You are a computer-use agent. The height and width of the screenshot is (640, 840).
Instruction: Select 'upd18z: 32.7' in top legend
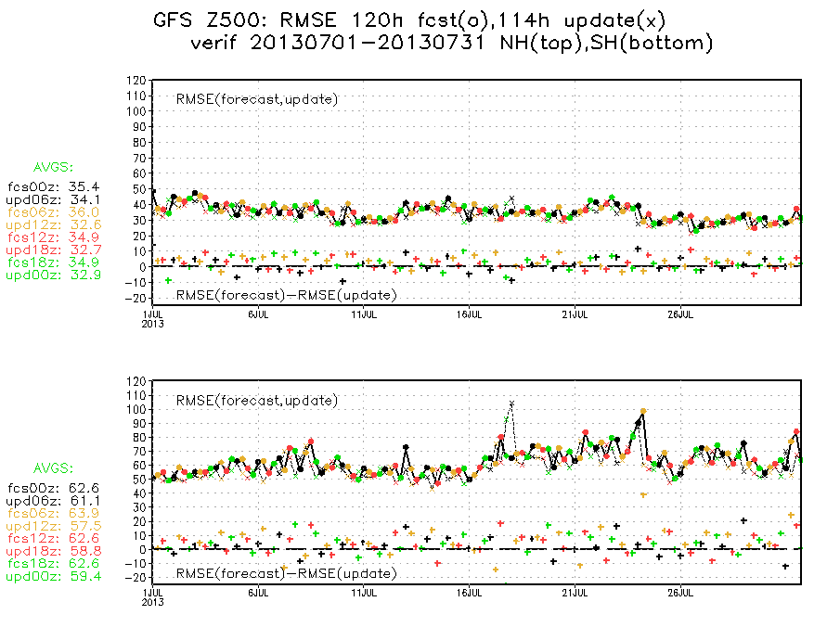(x=54, y=250)
